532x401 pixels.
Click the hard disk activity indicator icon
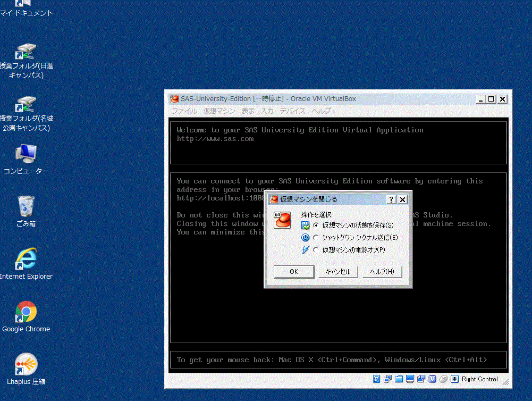pos(377,379)
